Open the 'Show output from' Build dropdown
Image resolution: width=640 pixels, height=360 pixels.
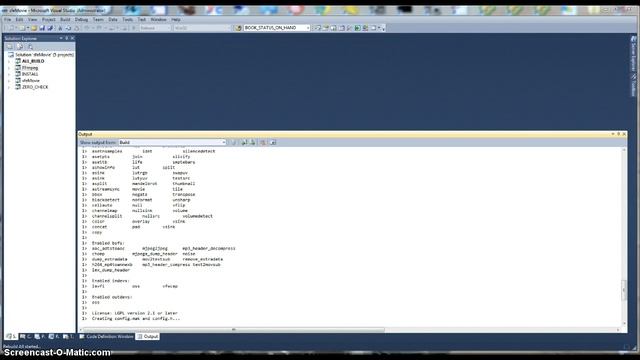(x=172, y=142)
